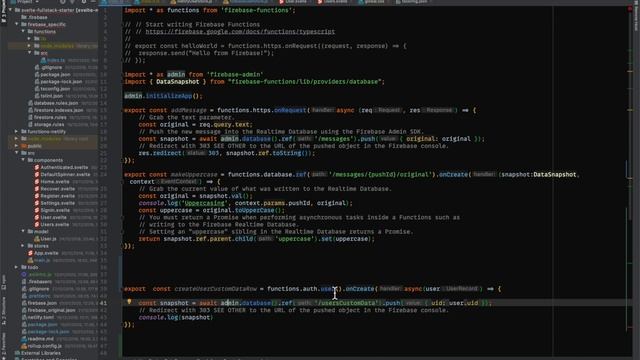Click the Svelte icon of DefaultSpinner.svelte

37,174
